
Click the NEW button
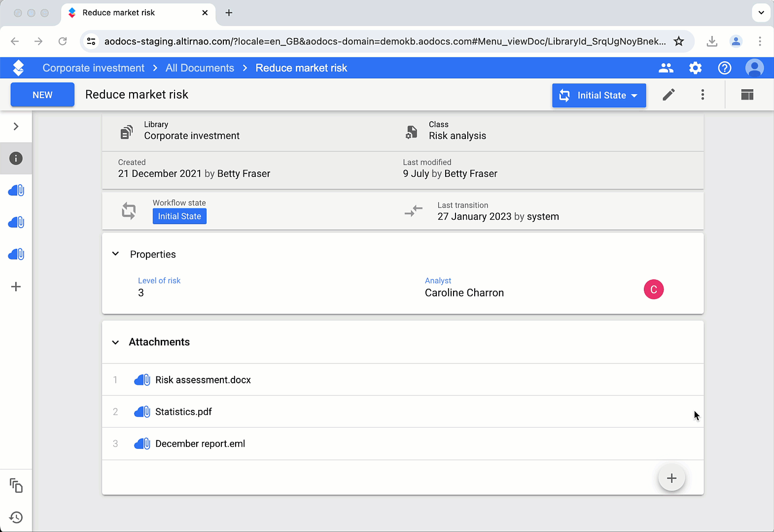[x=42, y=95]
